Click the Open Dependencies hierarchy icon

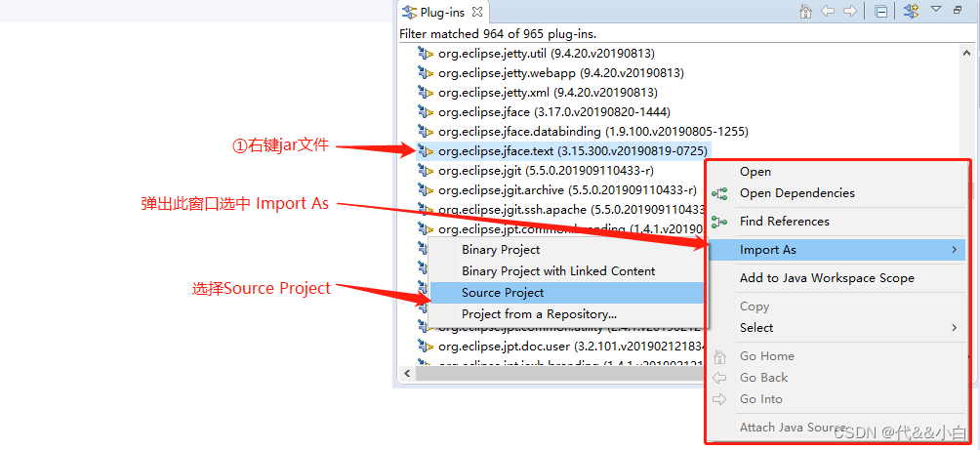pos(719,193)
